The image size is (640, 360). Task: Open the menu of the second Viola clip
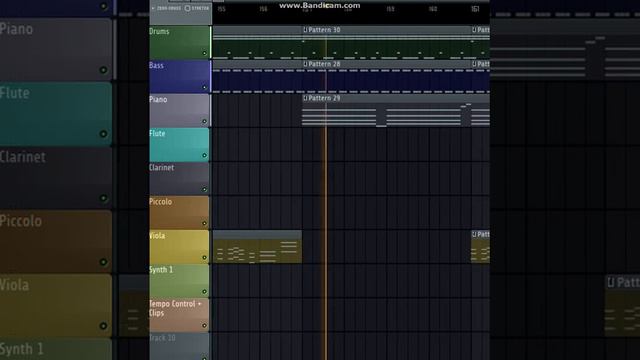[x=474, y=234]
